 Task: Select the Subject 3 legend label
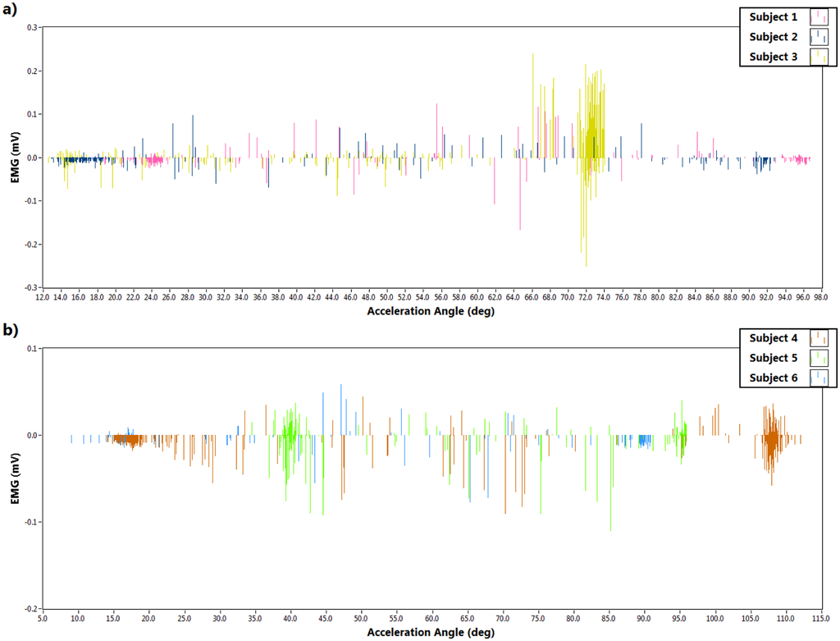pos(774,57)
